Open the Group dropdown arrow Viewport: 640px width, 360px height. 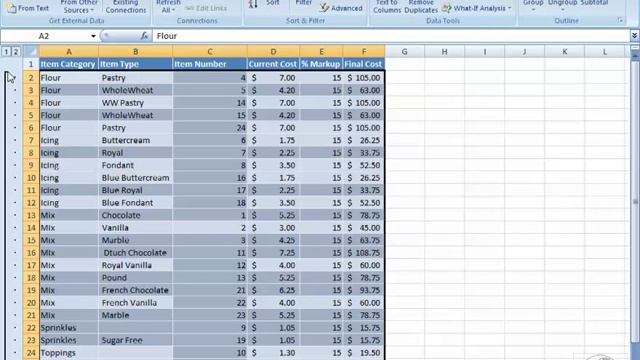point(533,10)
